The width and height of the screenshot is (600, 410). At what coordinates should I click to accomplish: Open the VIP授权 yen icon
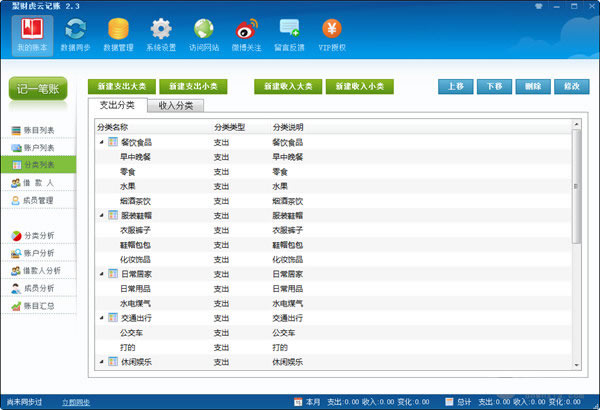click(332, 36)
